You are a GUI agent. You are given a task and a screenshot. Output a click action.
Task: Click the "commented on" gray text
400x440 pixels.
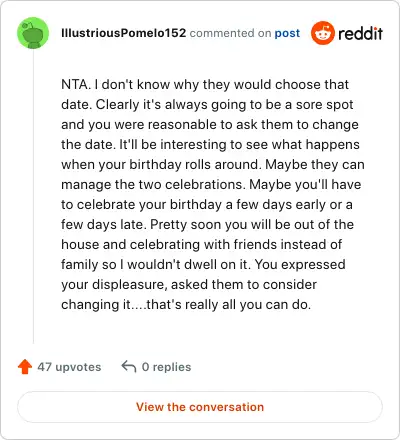tap(230, 33)
